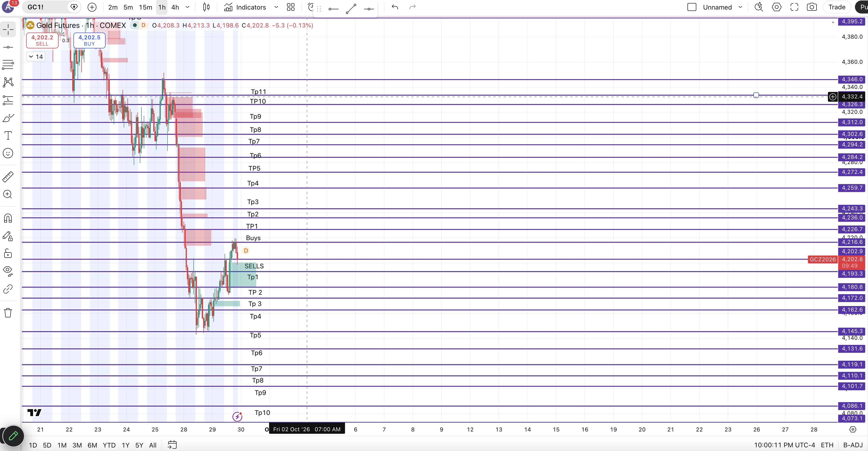Viewport: 868px width, 451px height.
Task: Select the YTD date range
Action: point(109,445)
